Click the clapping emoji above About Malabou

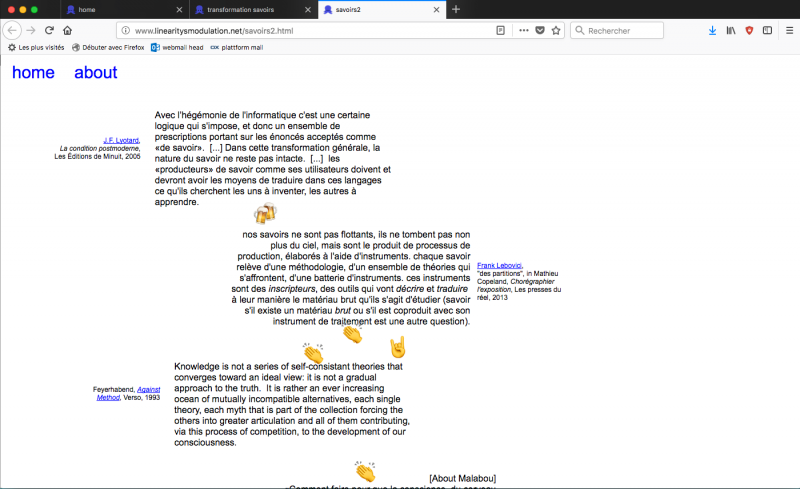pyautogui.click(x=365, y=472)
